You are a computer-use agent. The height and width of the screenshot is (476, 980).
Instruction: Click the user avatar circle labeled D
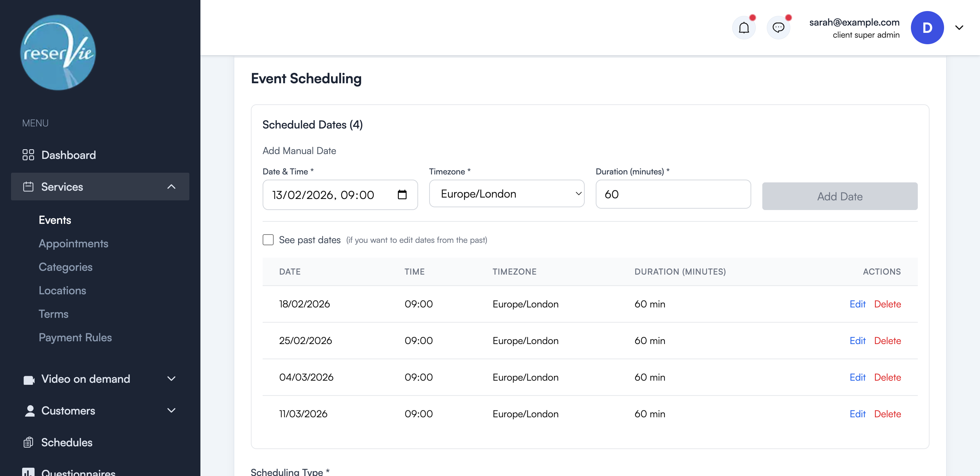[x=927, y=27]
